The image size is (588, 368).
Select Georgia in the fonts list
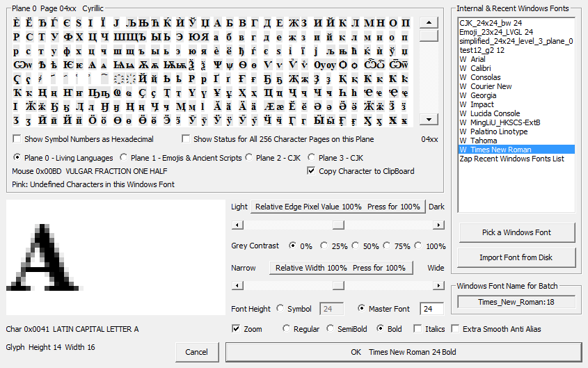[517, 95]
